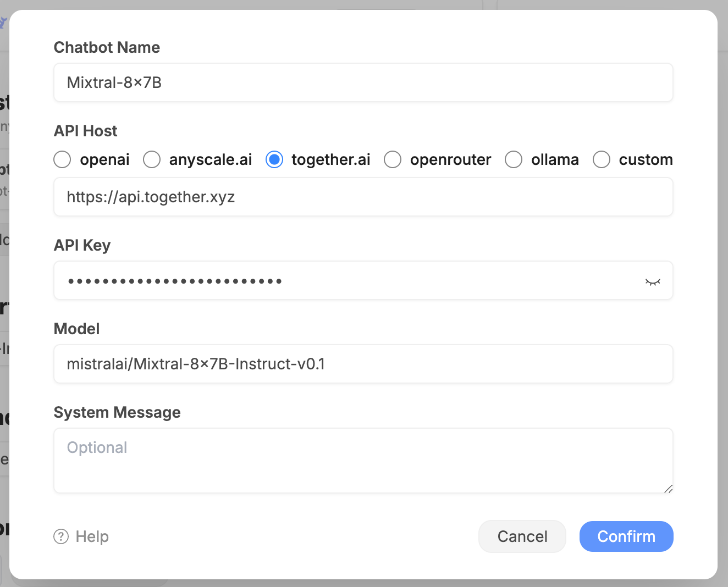Select the custom radio button

602,159
